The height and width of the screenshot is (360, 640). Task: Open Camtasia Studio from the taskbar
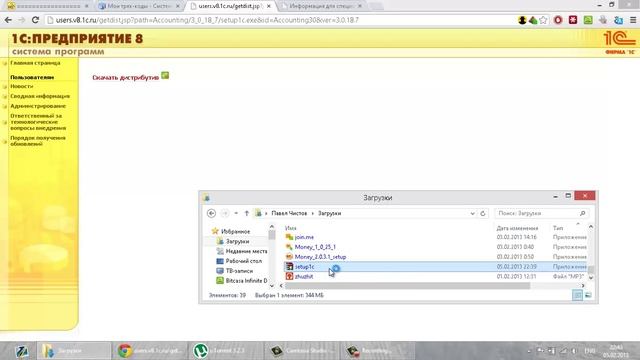301,351
